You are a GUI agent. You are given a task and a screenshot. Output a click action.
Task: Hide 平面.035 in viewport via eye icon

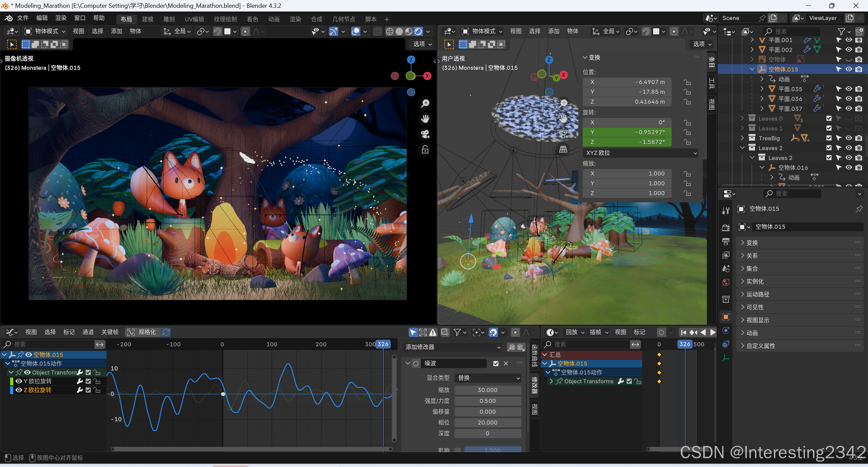849,89
